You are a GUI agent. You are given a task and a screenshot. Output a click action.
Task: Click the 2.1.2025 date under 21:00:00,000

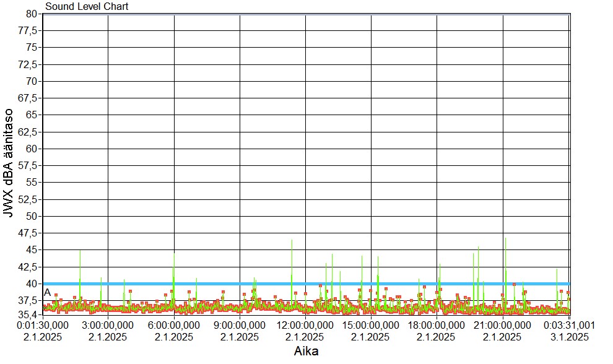(x=502, y=337)
